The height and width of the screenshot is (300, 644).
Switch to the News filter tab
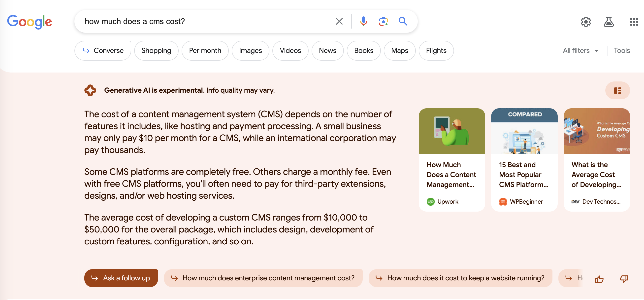tap(327, 51)
